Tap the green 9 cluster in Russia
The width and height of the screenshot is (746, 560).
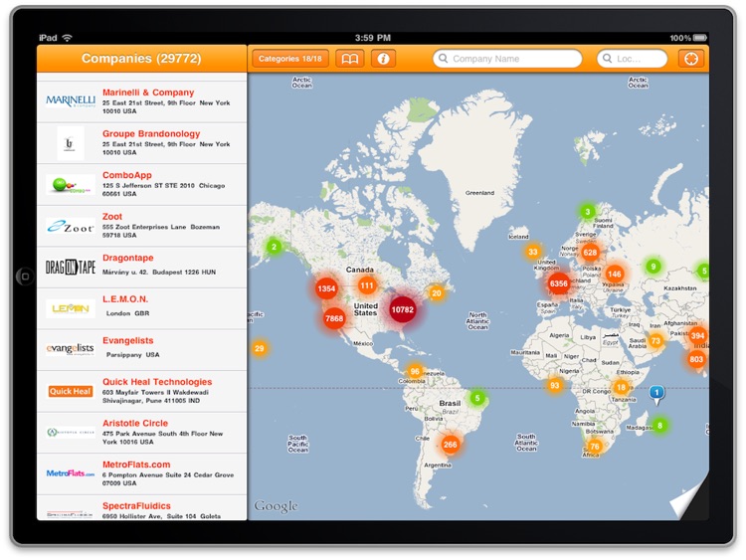click(x=653, y=267)
